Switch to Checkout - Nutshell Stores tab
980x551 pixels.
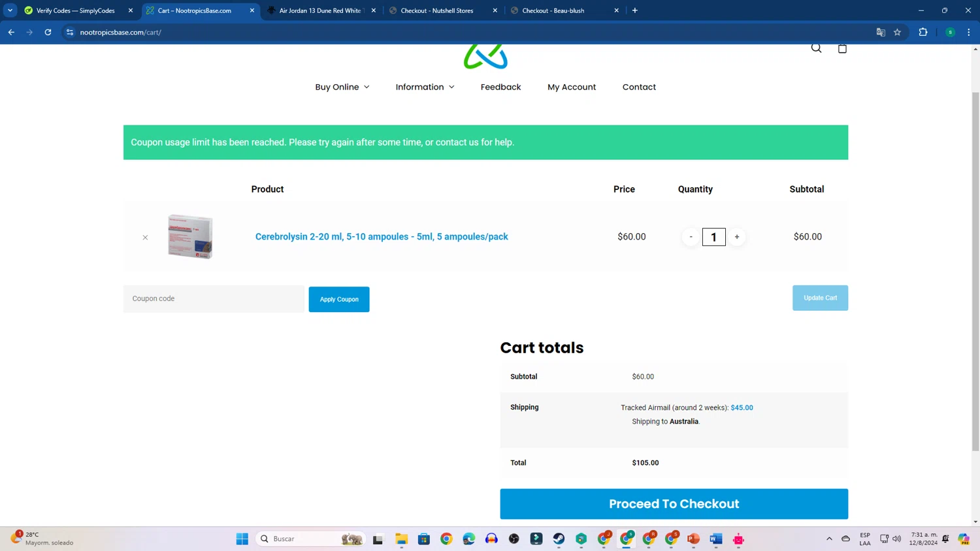pos(436,10)
